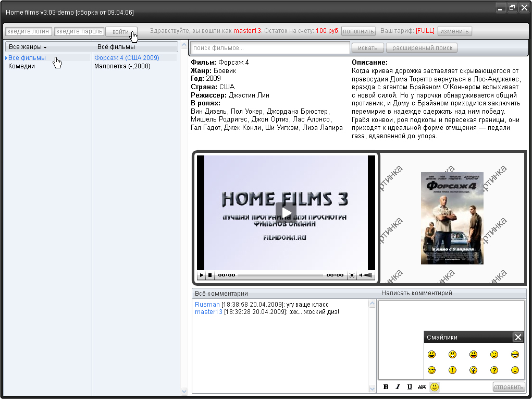The width and height of the screenshot is (532, 399).
Task: Click the 100 руб. balance amount
Action: click(x=327, y=31)
